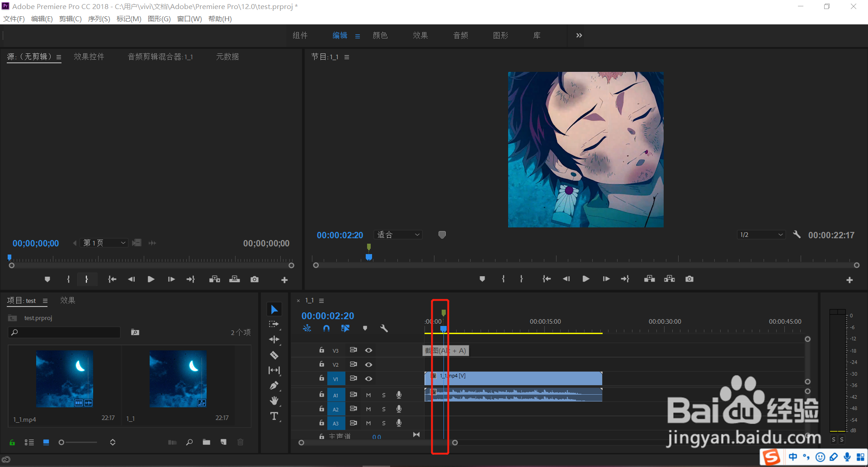Click Overwrite button in source monitor

[235, 279]
